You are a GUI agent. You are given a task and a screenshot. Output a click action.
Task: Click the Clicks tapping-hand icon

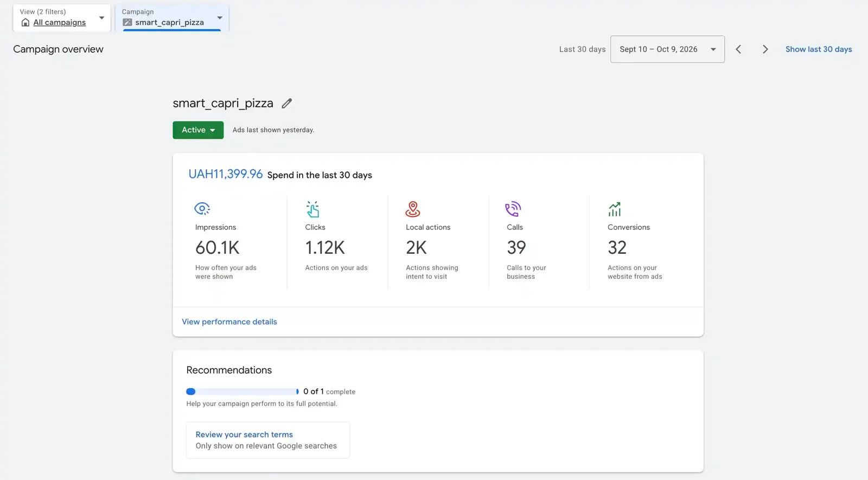pyautogui.click(x=312, y=209)
